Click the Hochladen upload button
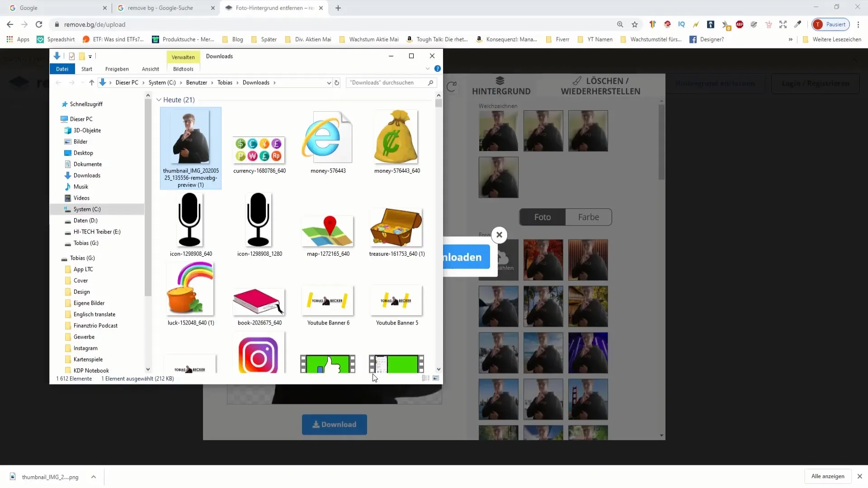This screenshot has height=488, width=868. pyautogui.click(x=463, y=256)
